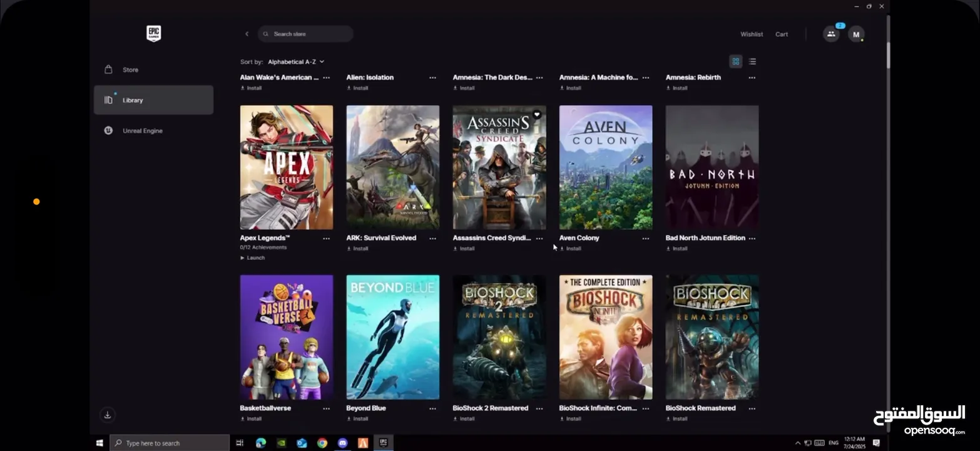Open the Store section in the sidebar
This screenshot has height=451, width=980.
click(x=153, y=70)
